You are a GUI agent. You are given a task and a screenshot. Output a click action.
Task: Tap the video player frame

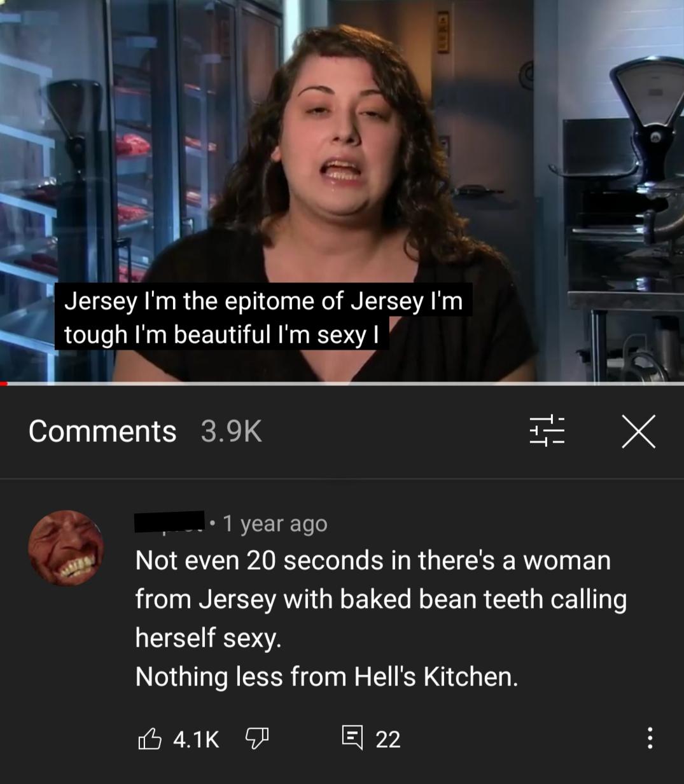tap(342, 190)
